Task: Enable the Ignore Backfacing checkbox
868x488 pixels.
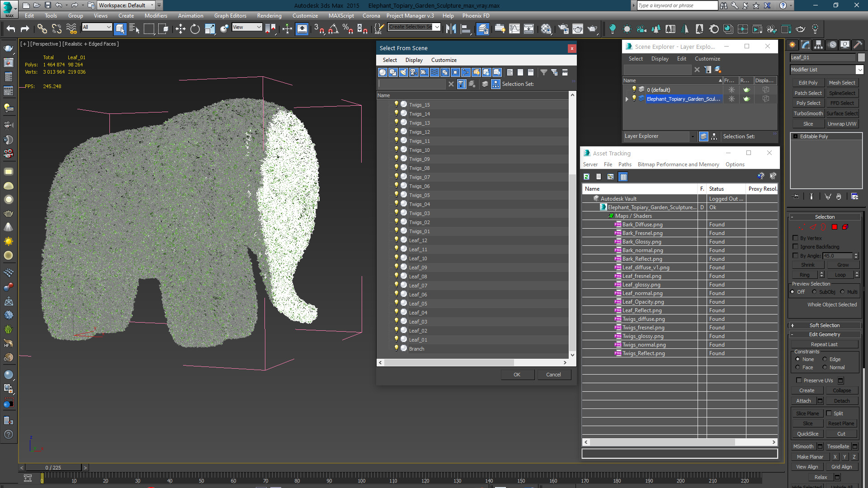Action: [x=796, y=246]
